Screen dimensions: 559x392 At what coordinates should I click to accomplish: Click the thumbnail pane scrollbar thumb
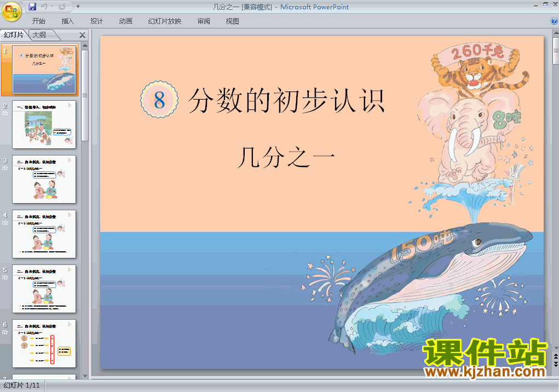[x=85, y=95]
